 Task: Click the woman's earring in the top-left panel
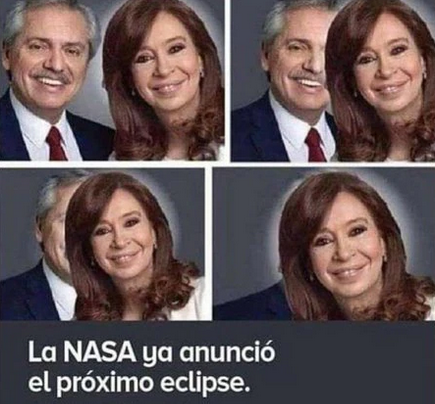point(201,72)
